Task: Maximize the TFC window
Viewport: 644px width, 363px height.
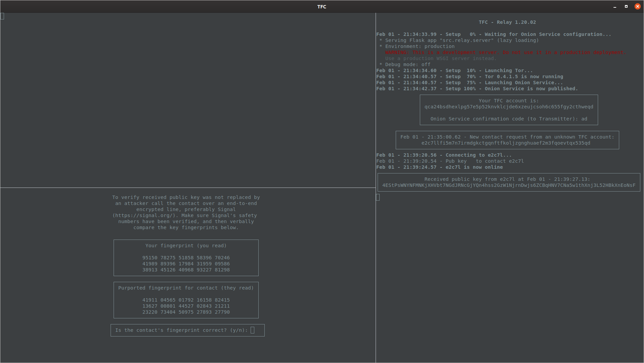Action: click(x=626, y=6)
